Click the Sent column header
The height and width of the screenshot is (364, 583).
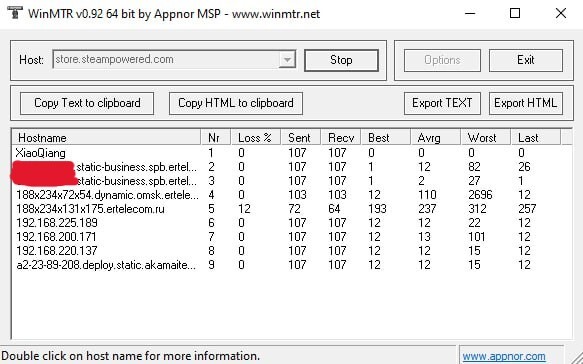point(301,138)
